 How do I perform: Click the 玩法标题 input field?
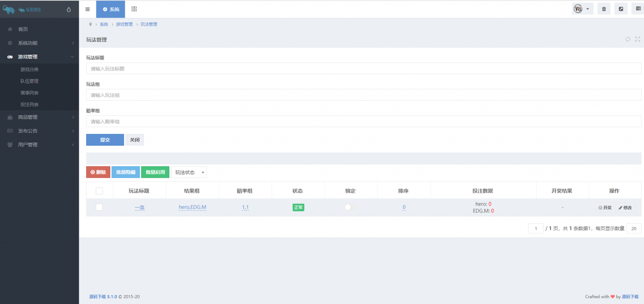pyautogui.click(x=364, y=68)
